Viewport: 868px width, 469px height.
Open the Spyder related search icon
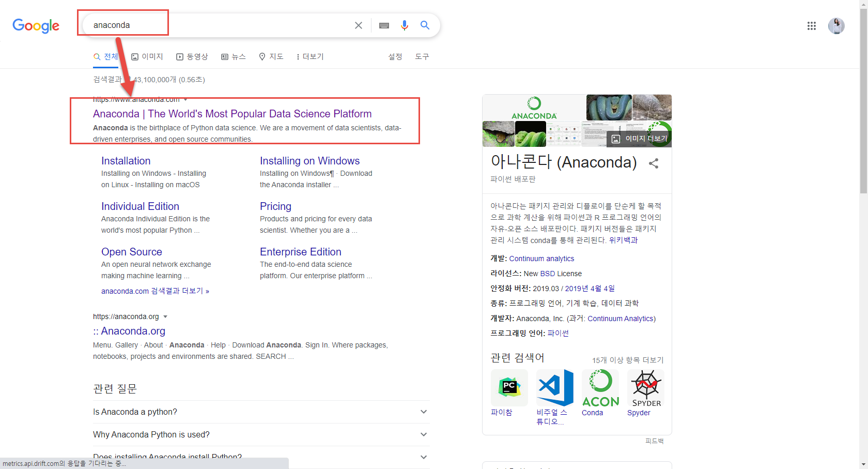(646, 387)
